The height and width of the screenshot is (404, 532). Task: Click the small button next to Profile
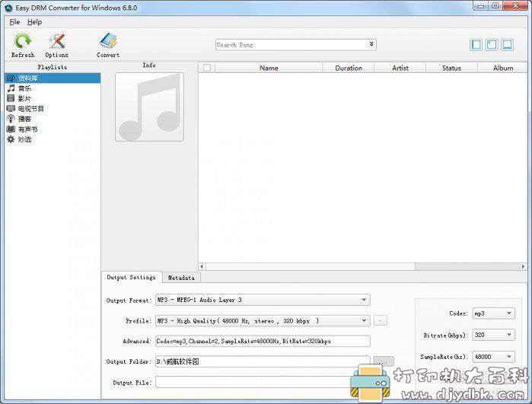pos(381,320)
